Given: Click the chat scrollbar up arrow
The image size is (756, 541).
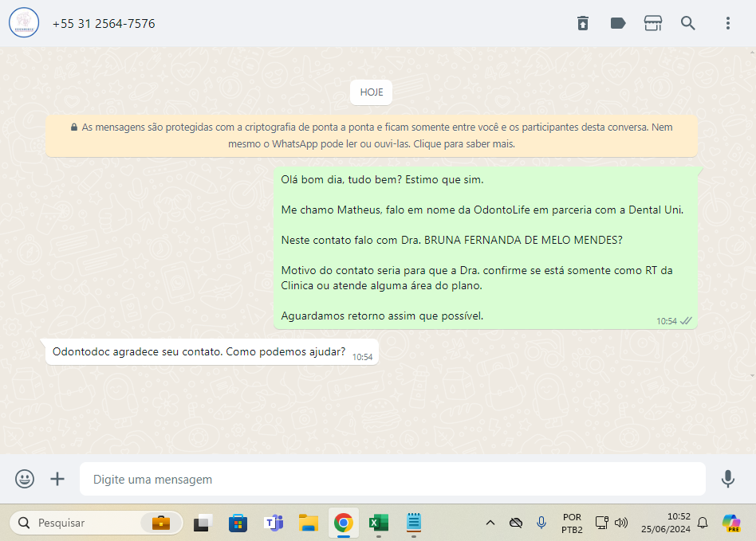Looking at the screenshot, I should coord(752,52).
